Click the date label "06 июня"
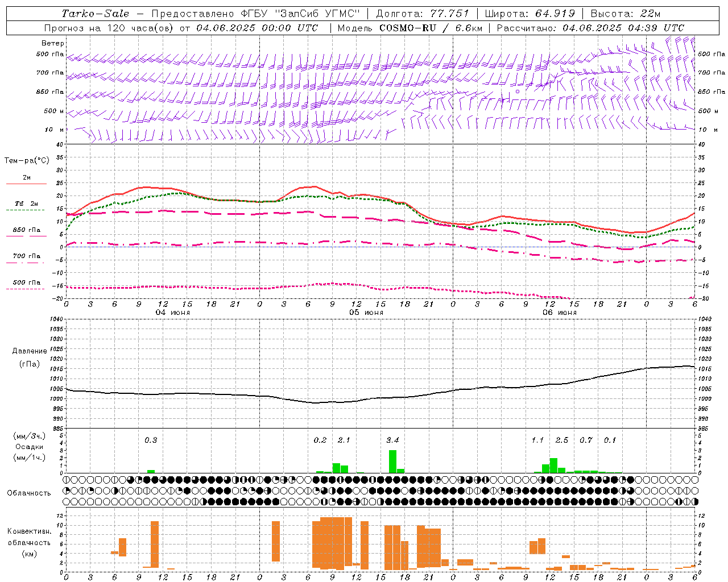The height and width of the screenshot is (582, 728). tap(560, 313)
